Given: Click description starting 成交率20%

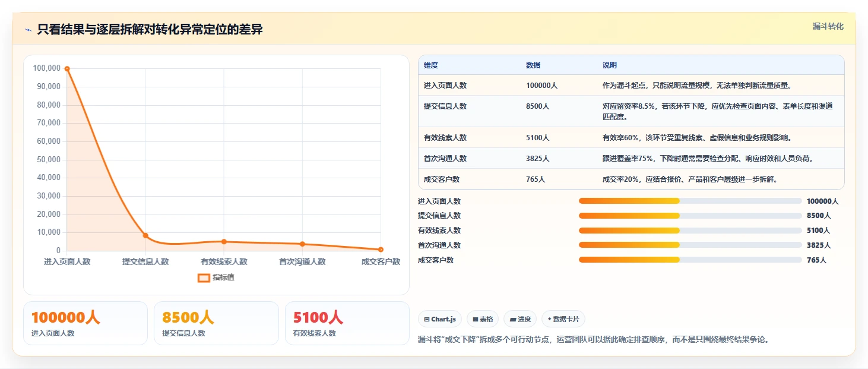Looking at the screenshot, I should click(690, 179).
